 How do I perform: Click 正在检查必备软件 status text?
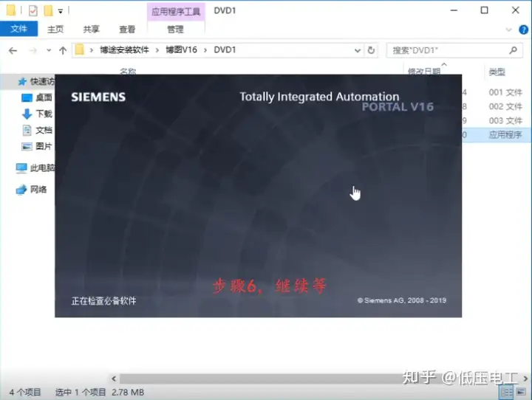103,300
